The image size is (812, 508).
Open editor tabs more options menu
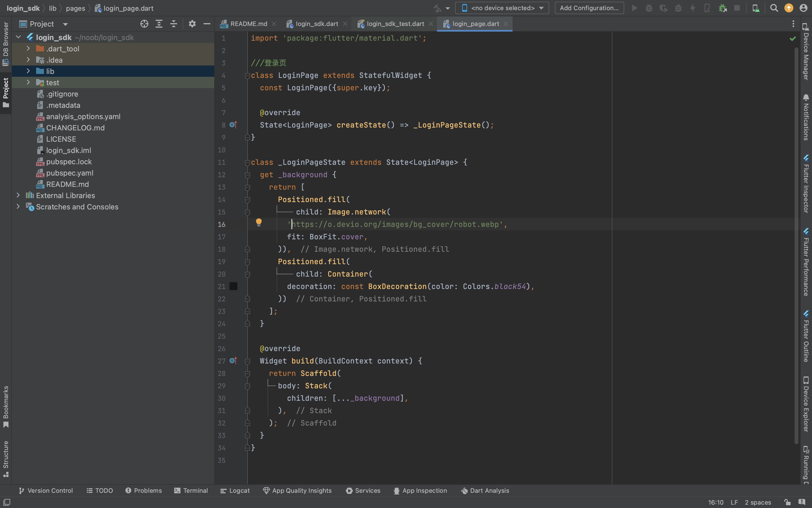[793, 24]
